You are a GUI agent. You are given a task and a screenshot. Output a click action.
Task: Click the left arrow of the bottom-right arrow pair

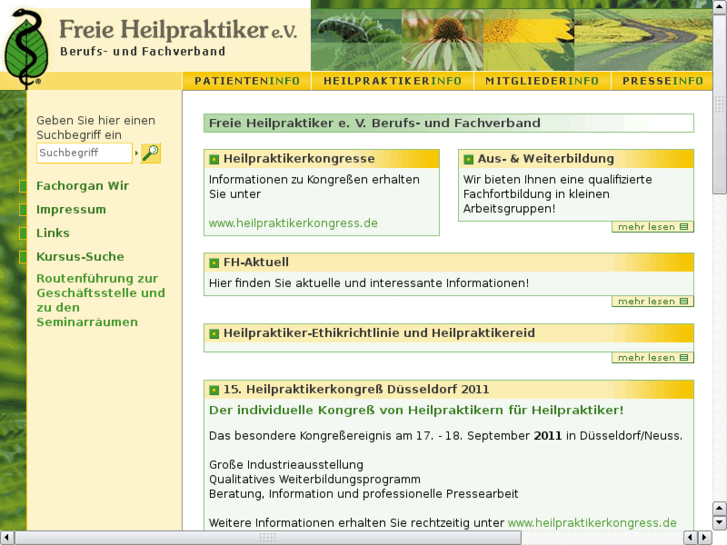tap(690, 538)
